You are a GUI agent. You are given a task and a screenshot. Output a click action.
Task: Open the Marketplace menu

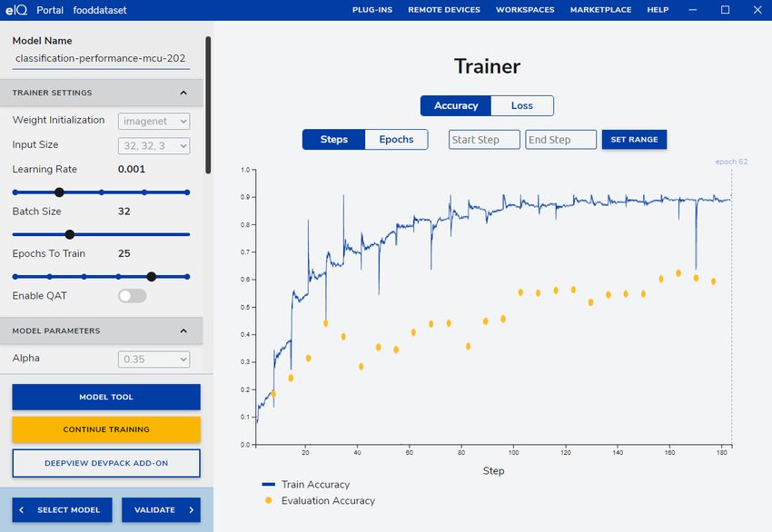[600, 10]
